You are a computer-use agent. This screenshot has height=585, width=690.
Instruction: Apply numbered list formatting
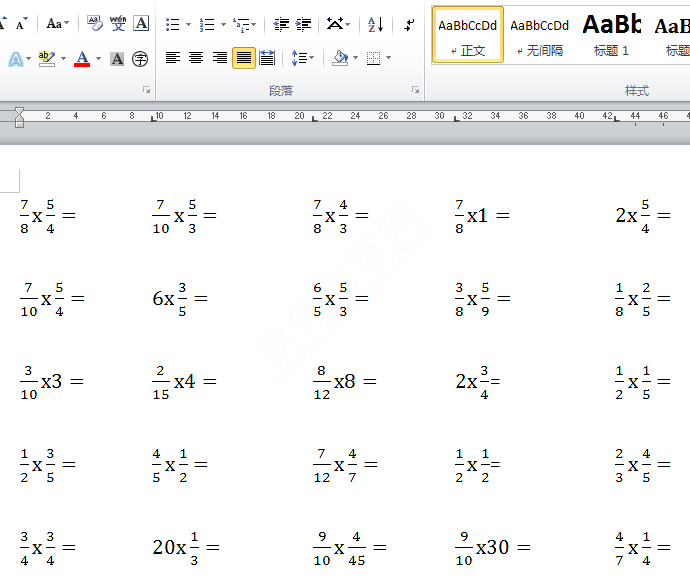207,24
